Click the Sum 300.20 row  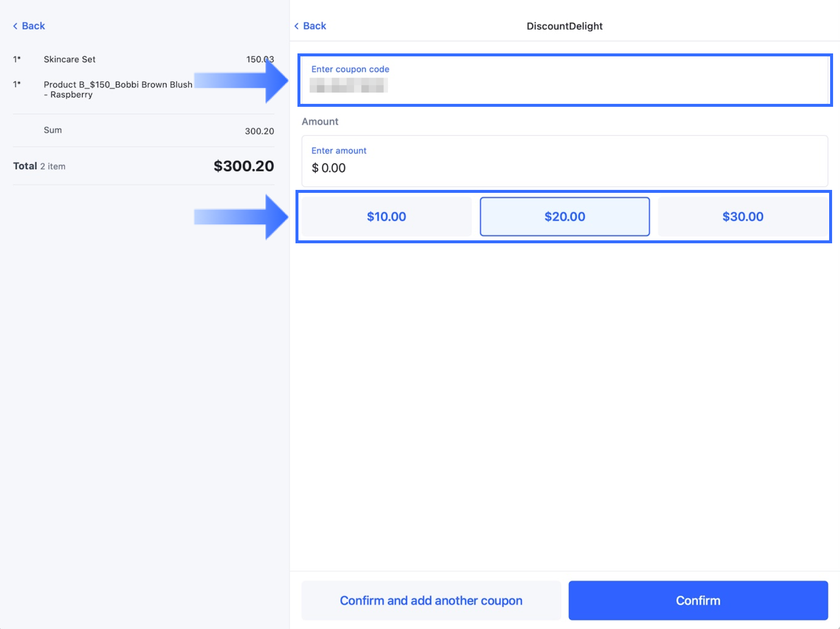pyautogui.click(x=143, y=130)
